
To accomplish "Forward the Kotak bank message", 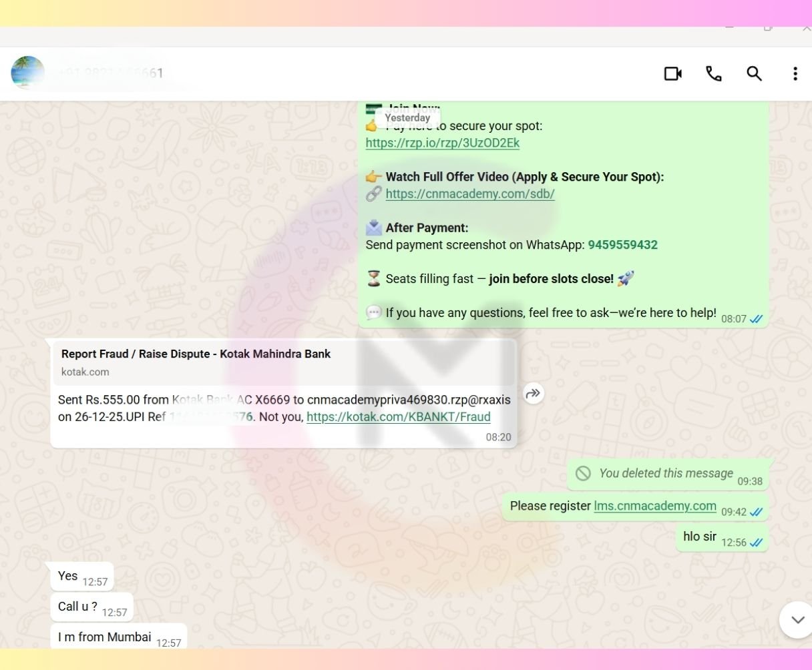I will [533, 393].
